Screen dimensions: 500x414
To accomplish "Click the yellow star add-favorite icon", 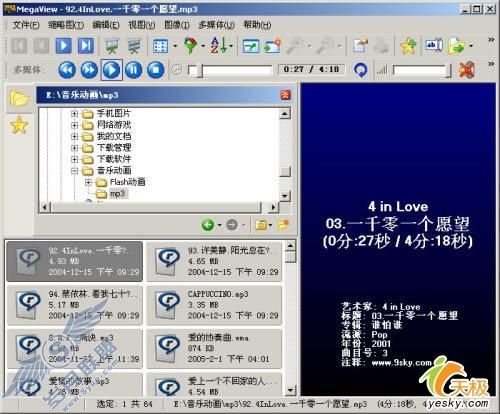I will (408, 46).
